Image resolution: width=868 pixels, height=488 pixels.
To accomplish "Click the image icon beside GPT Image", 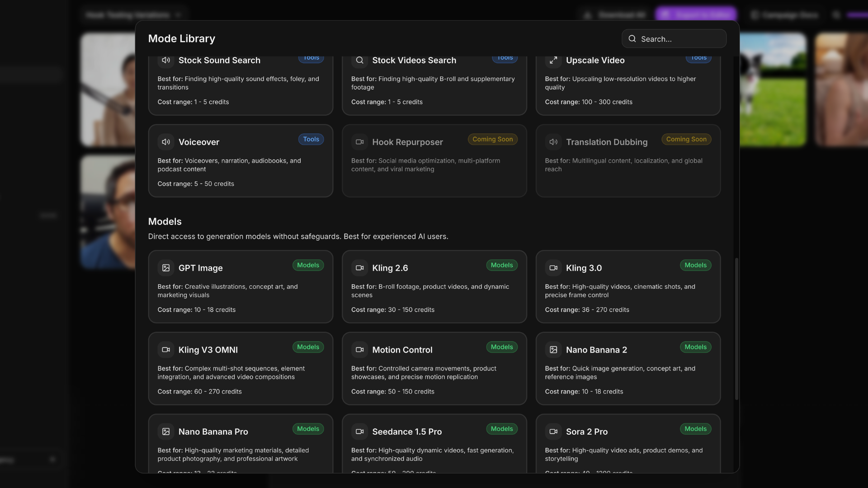I will (166, 268).
